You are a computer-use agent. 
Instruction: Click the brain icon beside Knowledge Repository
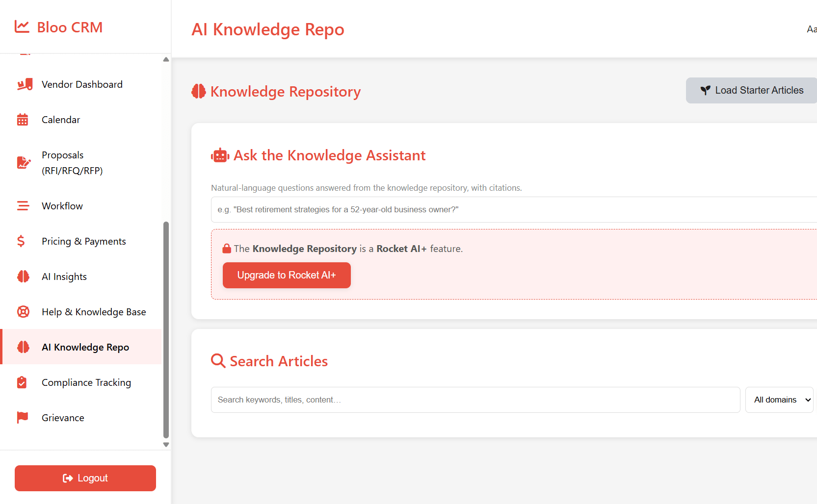tap(199, 91)
